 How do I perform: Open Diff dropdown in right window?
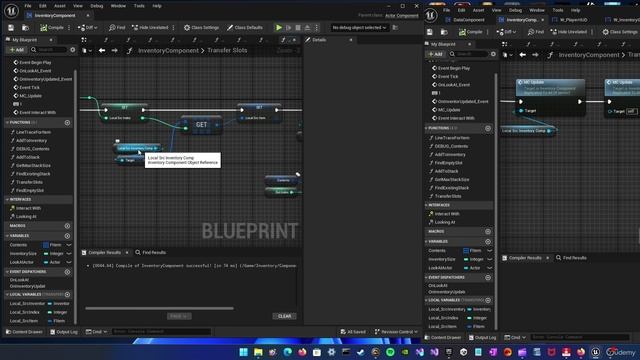(x=506, y=32)
